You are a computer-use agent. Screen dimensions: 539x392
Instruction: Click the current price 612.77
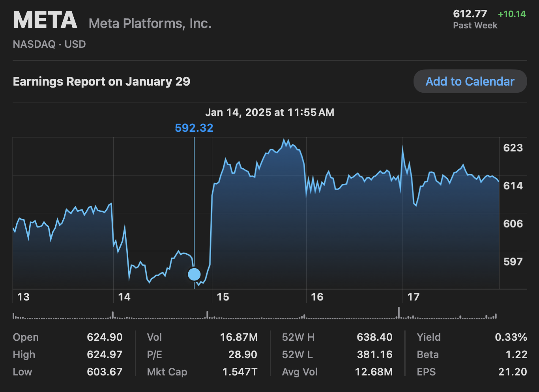click(x=470, y=14)
